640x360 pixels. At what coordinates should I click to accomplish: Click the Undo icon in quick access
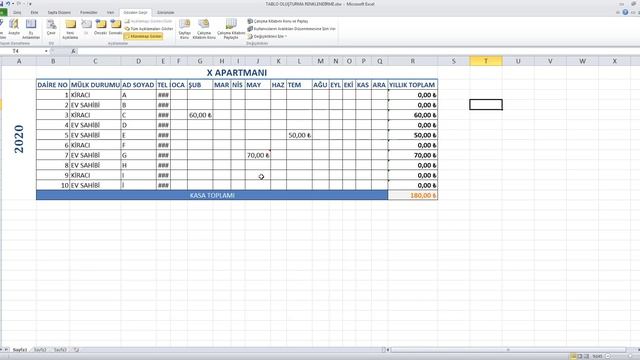tap(8, 4)
